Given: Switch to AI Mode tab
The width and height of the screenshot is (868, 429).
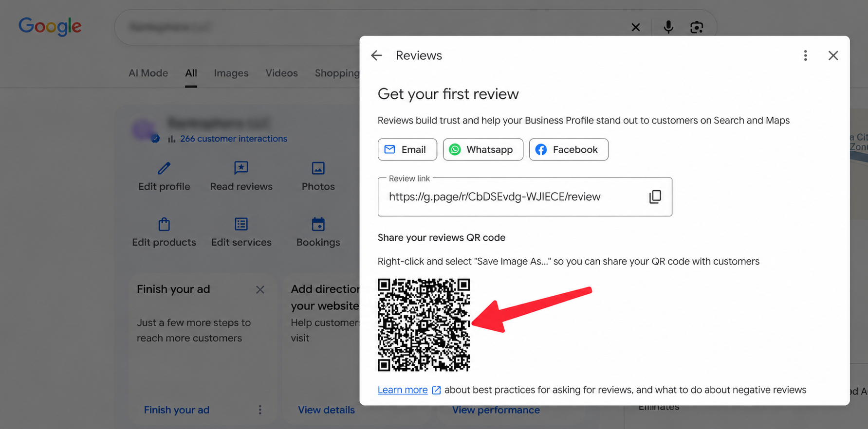Looking at the screenshot, I should tap(148, 73).
